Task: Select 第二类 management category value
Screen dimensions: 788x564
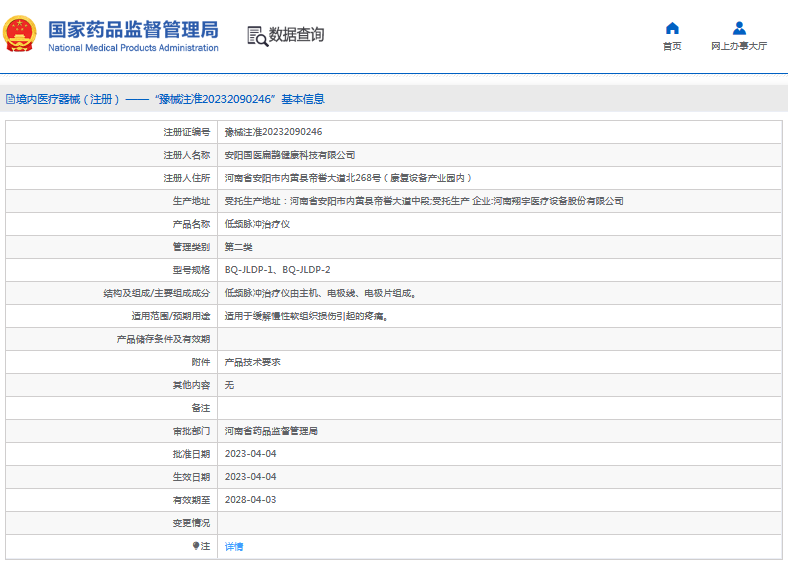Action: coord(239,247)
